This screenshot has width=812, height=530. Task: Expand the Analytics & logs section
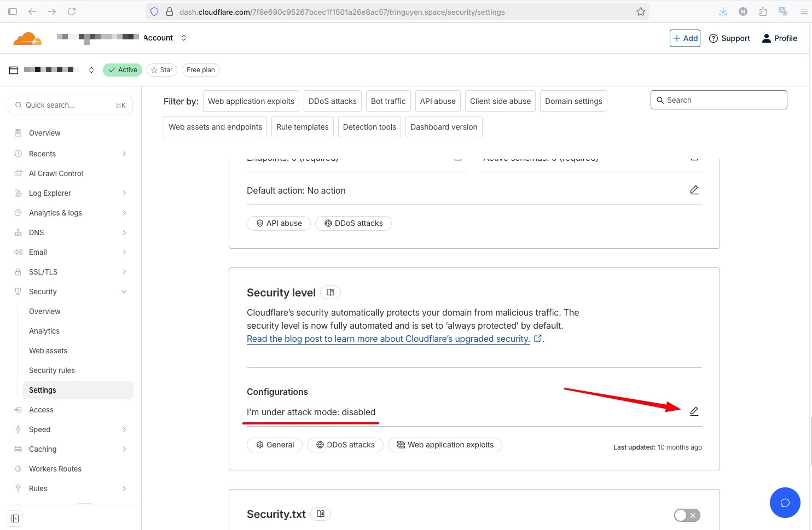coord(124,213)
